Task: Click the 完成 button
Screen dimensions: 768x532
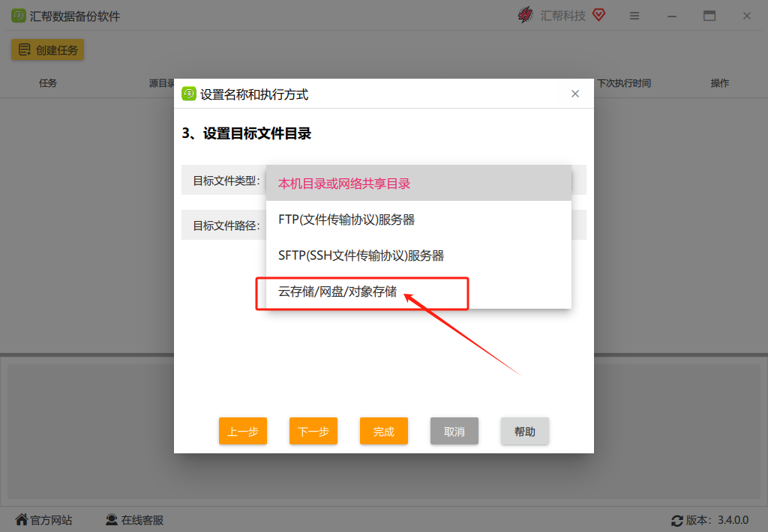Action: [x=383, y=431]
